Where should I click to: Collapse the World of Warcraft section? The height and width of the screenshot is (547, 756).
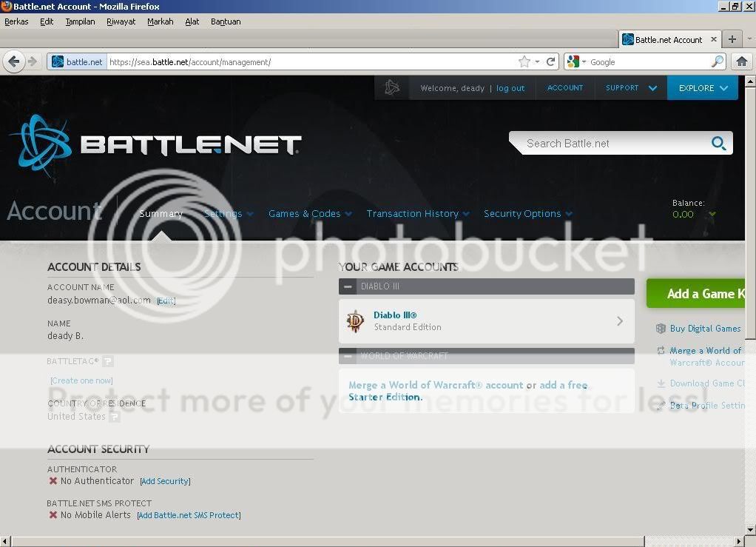click(348, 356)
